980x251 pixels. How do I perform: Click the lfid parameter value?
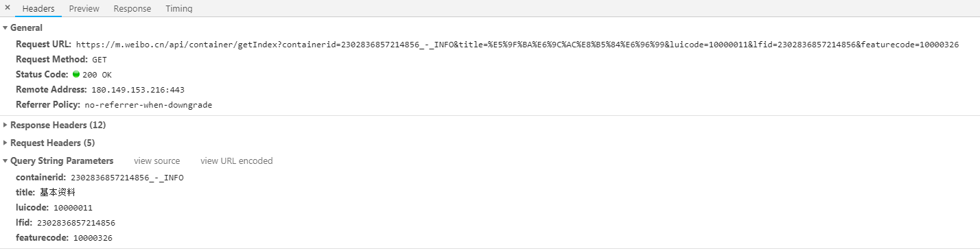(x=76, y=223)
